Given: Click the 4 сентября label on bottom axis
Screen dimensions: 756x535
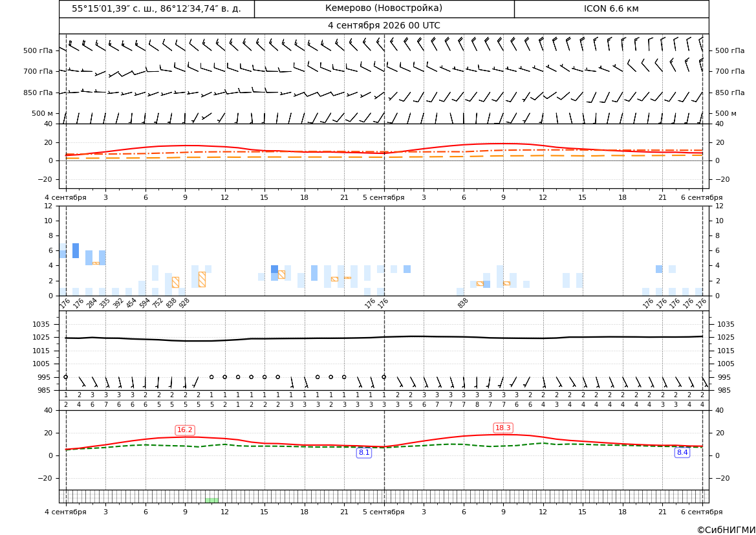Looking at the screenshot, I should coord(65,512).
